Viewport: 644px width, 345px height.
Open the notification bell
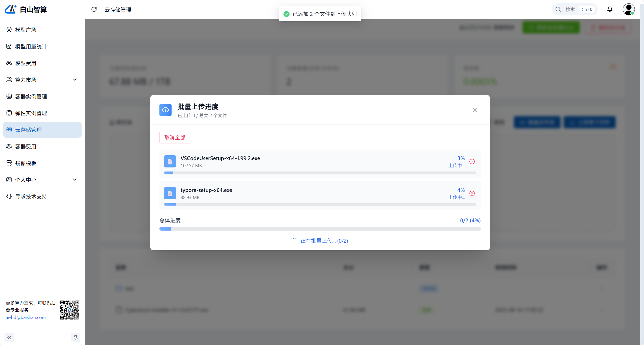click(610, 9)
